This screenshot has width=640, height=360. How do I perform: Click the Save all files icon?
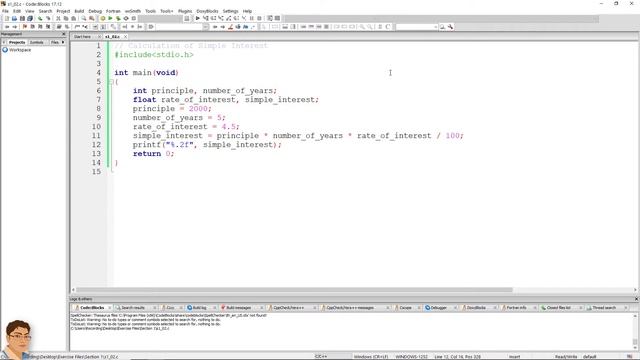coord(30,18)
